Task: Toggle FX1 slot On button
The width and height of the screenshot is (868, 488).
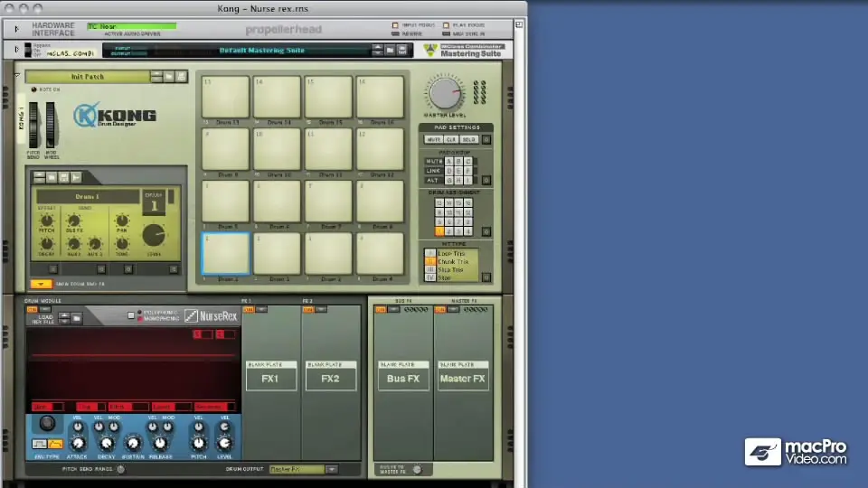Action: click(249, 310)
